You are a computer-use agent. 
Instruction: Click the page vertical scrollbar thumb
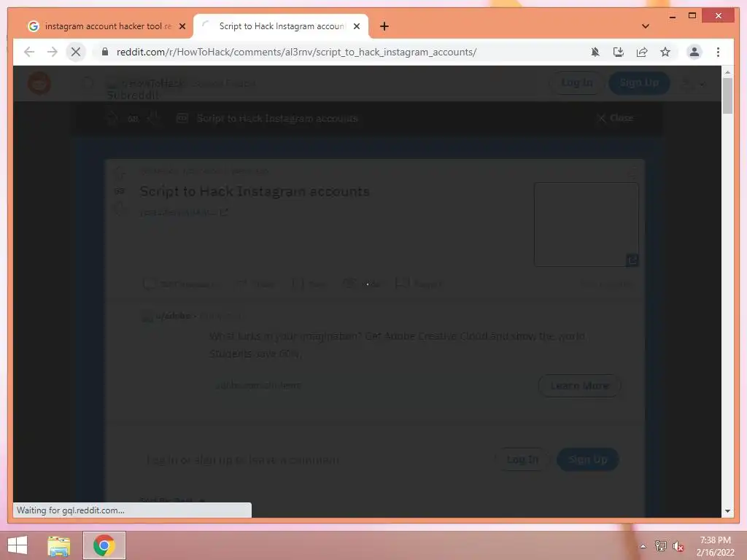point(727,96)
